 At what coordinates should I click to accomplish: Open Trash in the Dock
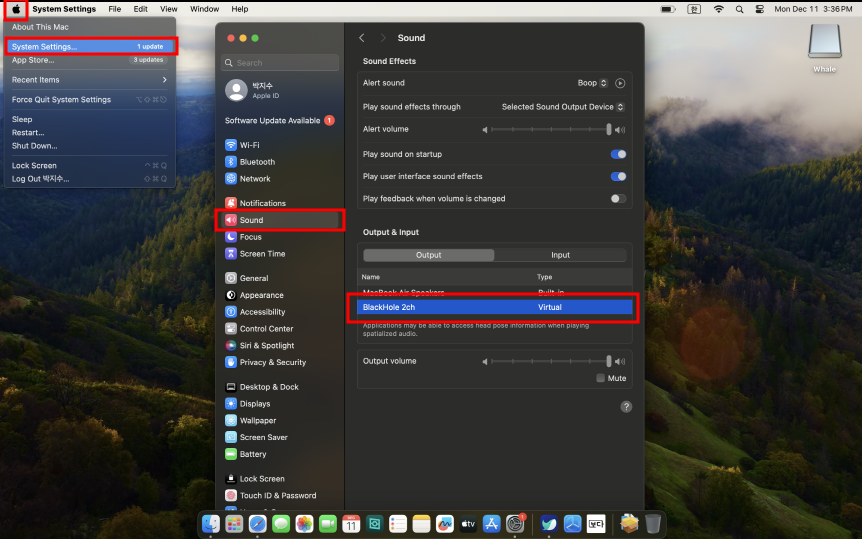click(653, 524)
